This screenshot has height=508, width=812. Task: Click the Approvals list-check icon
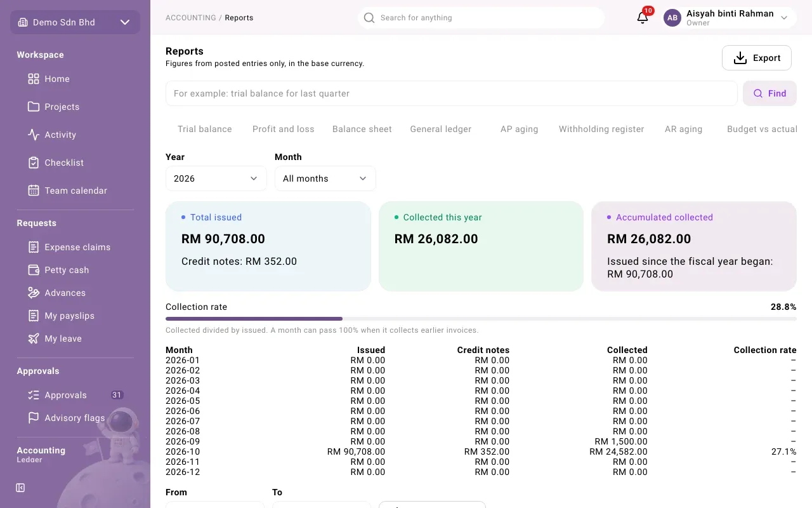point(34,395)
